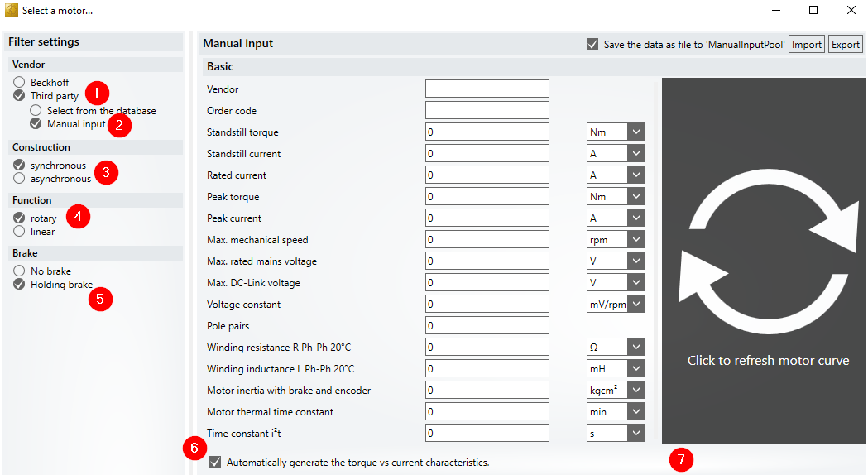This screenshot has height=475, width=868.
Task: Click the app icon in title bar
Action: [12, 10]
